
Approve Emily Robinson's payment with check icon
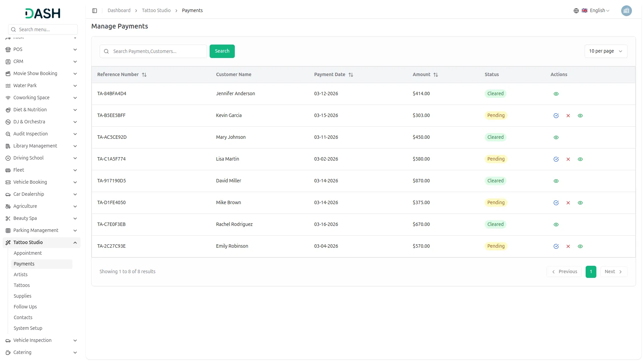[556, 246]
